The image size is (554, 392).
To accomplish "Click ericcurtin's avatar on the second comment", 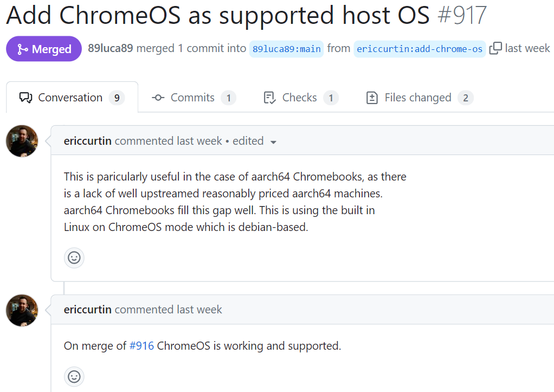I will point(22,311).
